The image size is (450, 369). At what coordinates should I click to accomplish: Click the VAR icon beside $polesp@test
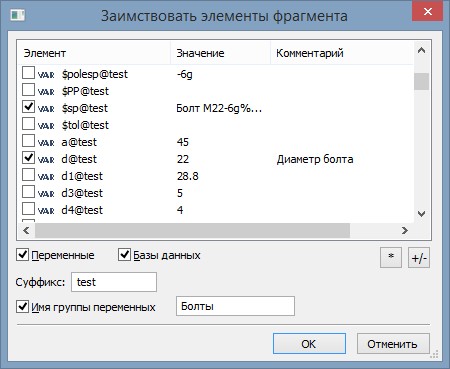click(x=46, y=75)
